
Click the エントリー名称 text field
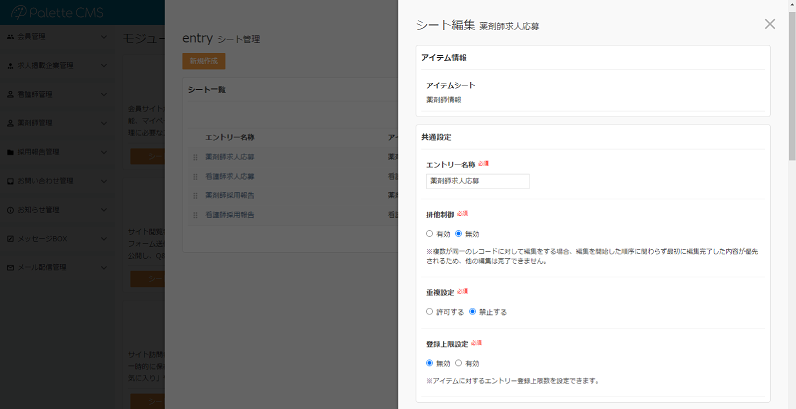[x=478, y=181]
